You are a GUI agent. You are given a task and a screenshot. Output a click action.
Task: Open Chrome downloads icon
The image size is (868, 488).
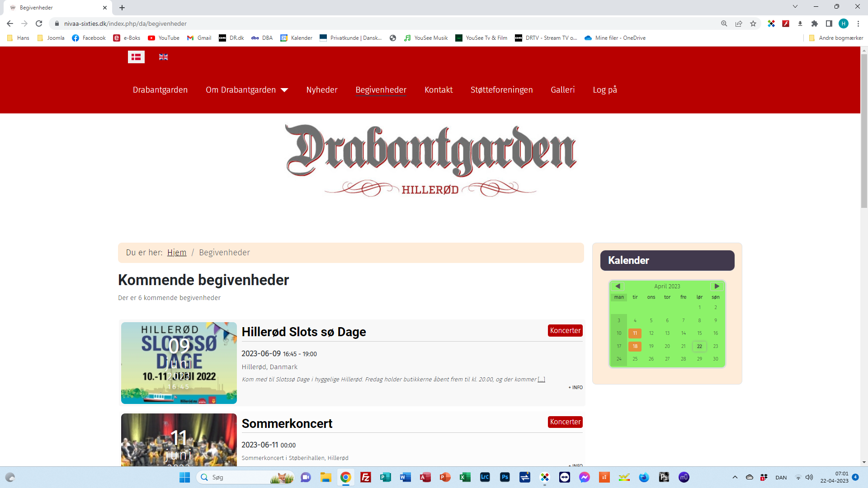coord(800,23)
